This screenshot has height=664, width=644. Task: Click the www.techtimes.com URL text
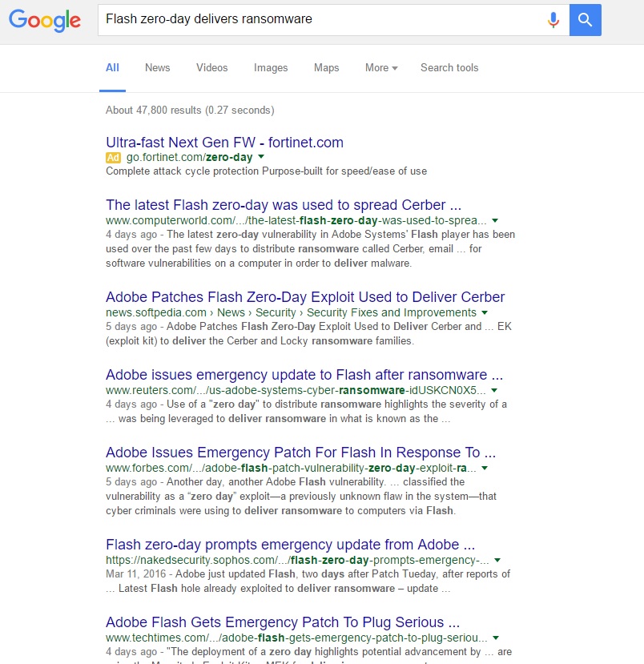[x=296, y=638]
